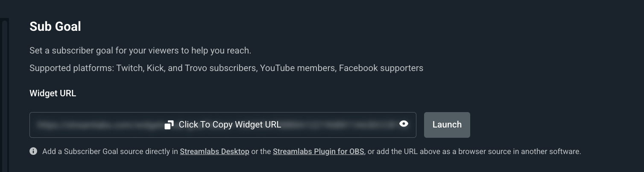644x172 pixels.
Task: Click the vertical scrollbar at the left edge
Action: coord(5,95)
